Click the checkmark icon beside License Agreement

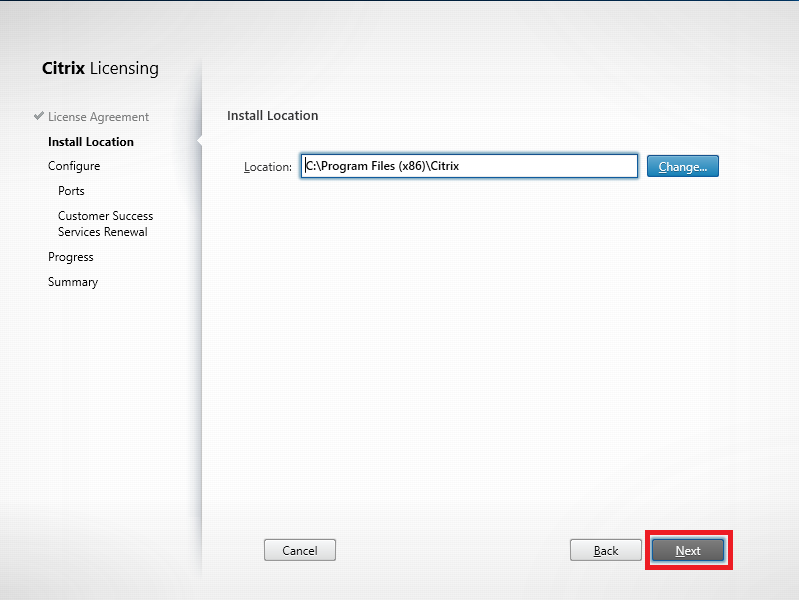(38, 116)
